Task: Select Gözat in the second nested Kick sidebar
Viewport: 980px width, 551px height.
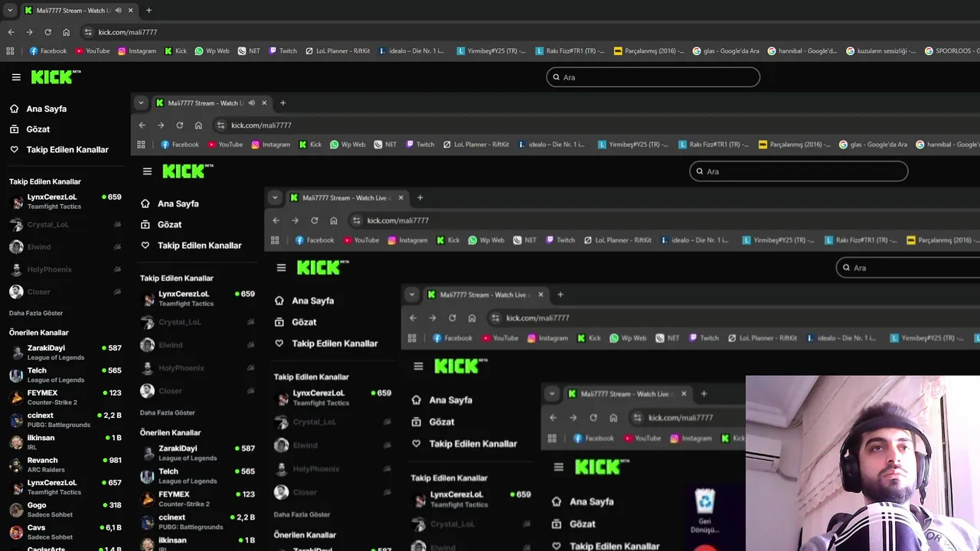Action: tap(161, 224)
